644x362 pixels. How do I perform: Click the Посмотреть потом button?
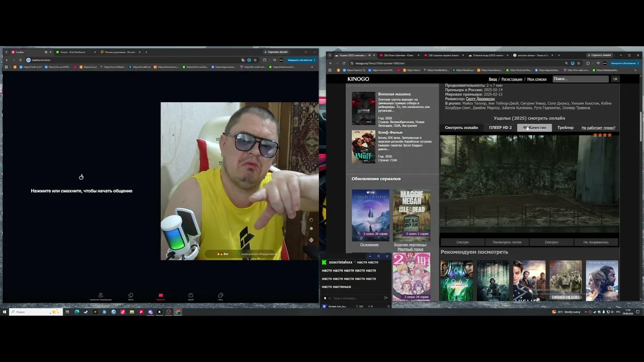(507, 242)
